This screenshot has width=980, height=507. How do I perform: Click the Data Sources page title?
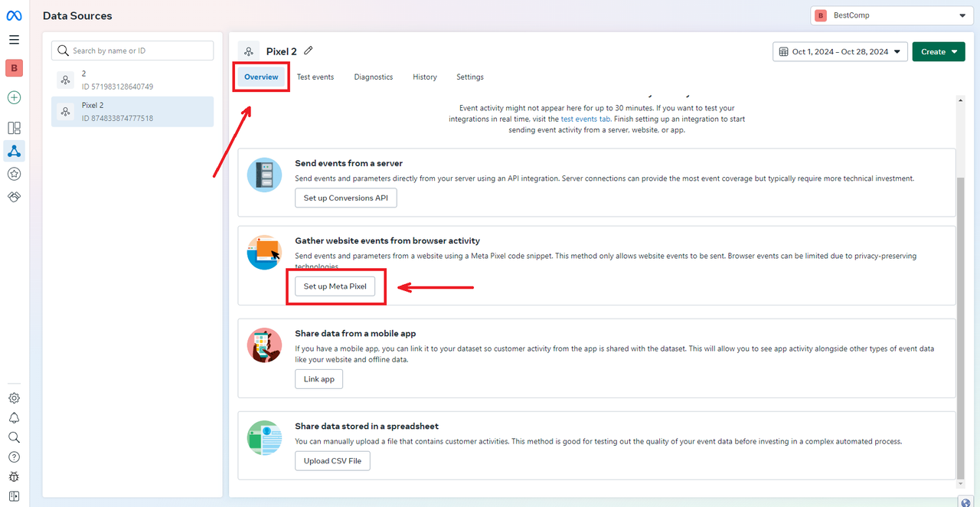point(77,15)
